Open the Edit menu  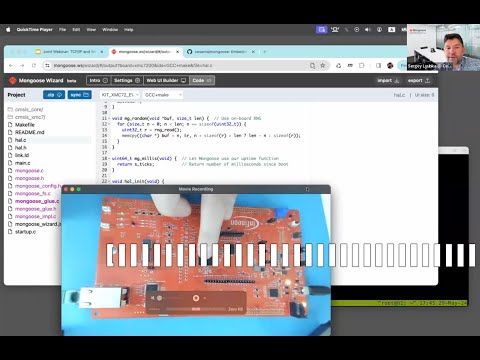(x=76, y=30)
